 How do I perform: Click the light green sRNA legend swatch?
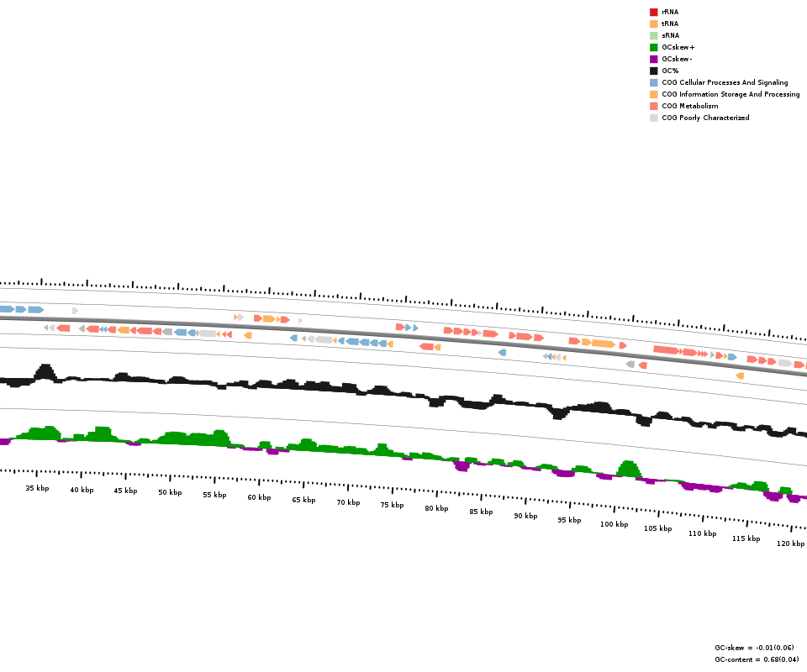point(653,35)
